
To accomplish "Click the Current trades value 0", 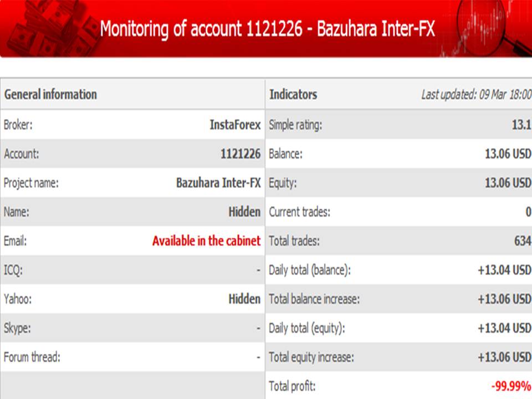I will (528, 212).
